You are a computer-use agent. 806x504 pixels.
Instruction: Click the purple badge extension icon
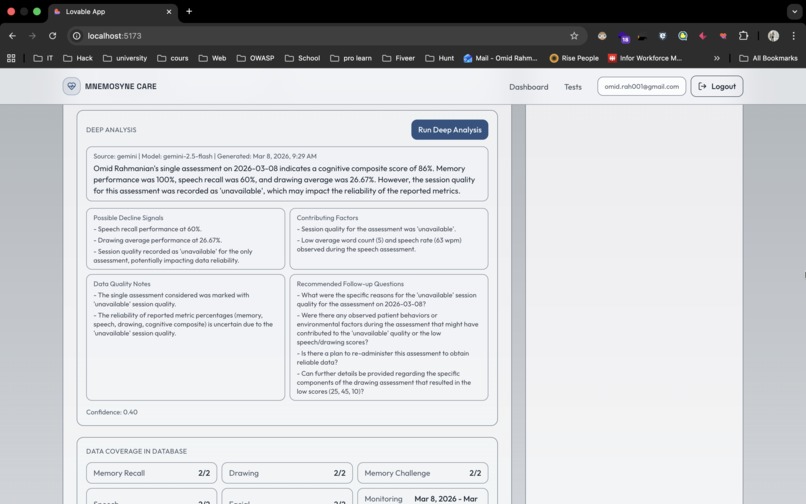pyautogui.click(x=624, y=37)
